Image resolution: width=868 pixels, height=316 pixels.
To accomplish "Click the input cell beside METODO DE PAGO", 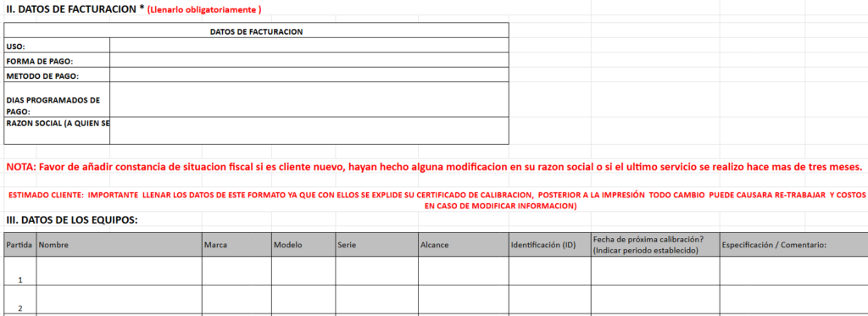I will click(x=309, y=75).
